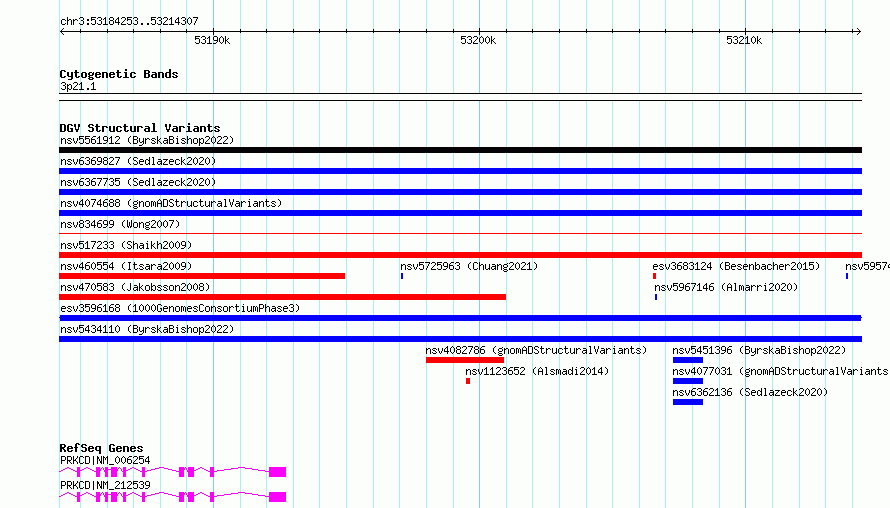Open gene label PRKCD|NM_212539
The width and height of the screenshot is (890, 508).
(105, 485)
